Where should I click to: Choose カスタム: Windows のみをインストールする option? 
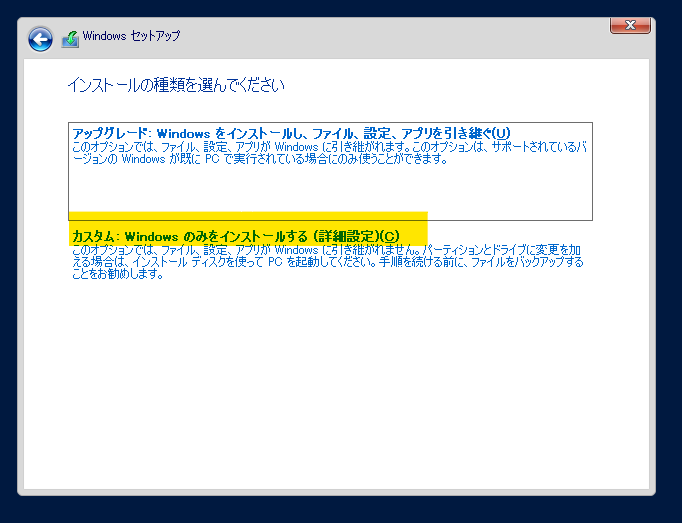(236, 236)
